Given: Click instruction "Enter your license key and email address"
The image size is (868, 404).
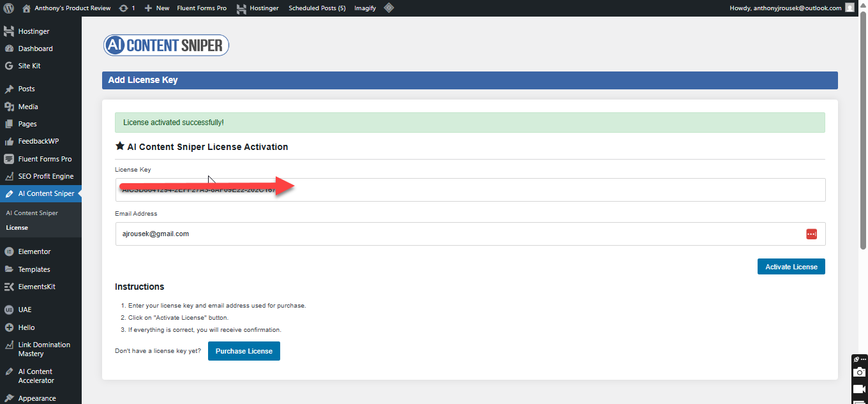Looking at the screenshot, I should (217, 305).
